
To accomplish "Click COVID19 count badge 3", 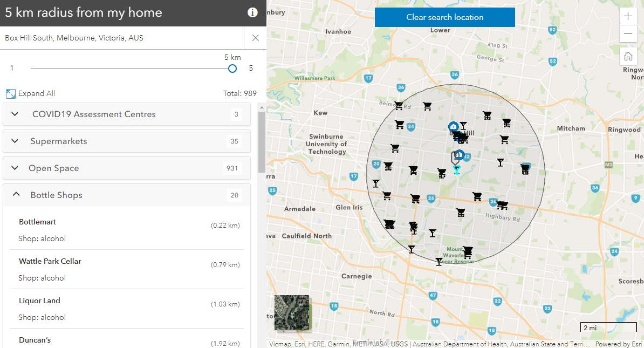I will point(236,114).
